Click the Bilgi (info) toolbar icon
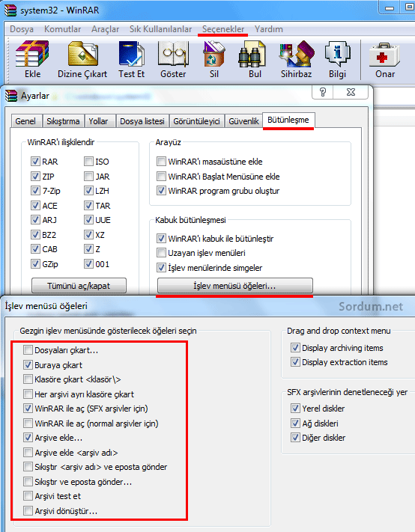The height and width of the screenshot is (532, 415). [x=337, y=54]
